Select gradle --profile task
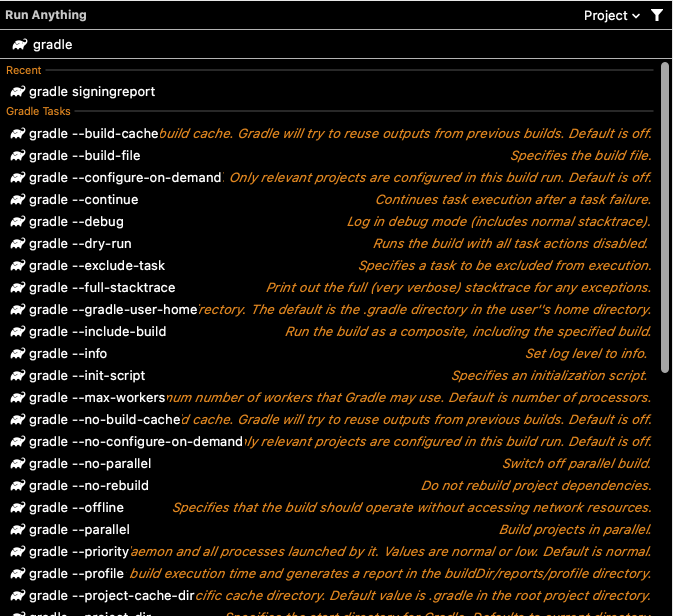Image resolution: width=673 pixels, height=616 pixels. [x=330, y=573]
